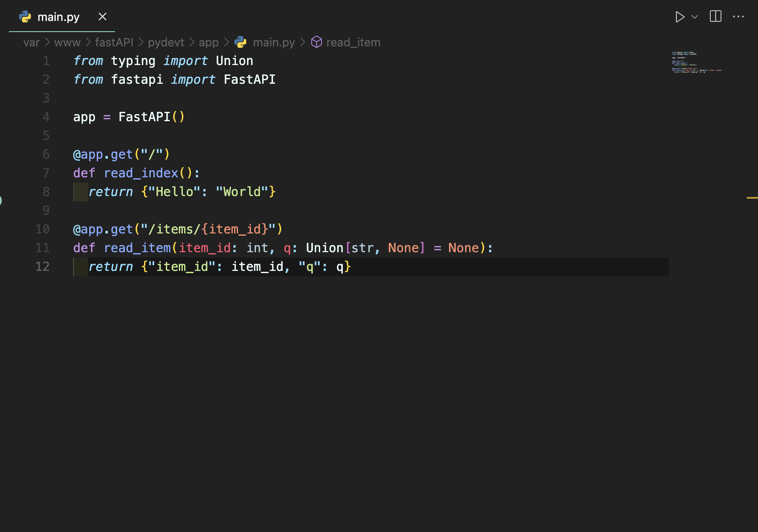Open 'main.py' breadcrumb file segment
The width and height of the screenshot is (758, 532).
click(274, 42)
